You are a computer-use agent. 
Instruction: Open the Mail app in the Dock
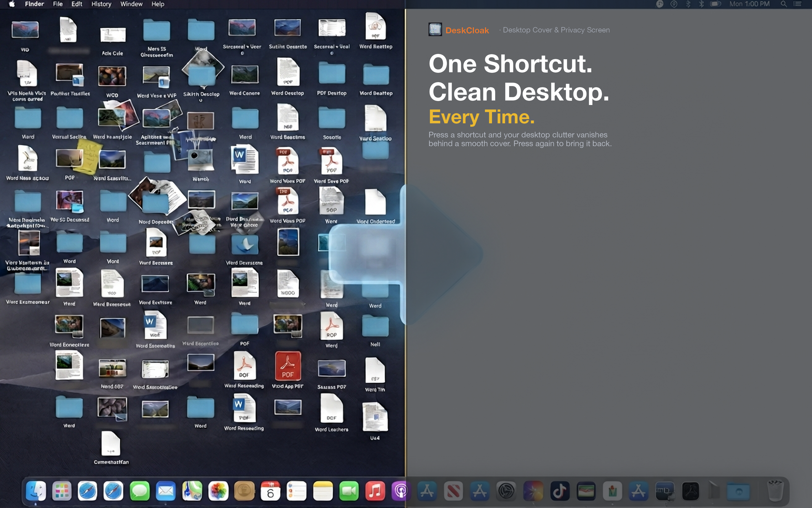(x=166, y=491)
